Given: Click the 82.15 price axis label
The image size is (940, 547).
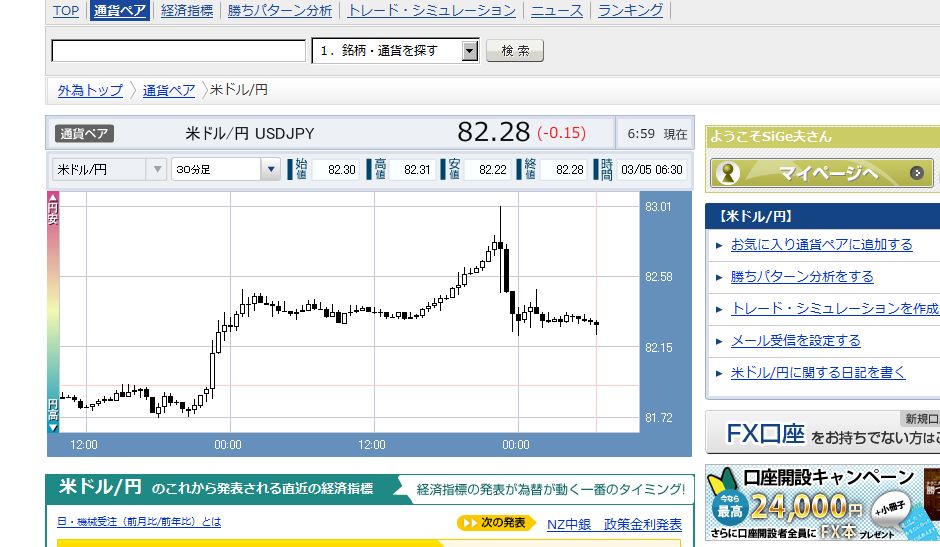Looking at the screenshot, I should 658,347.
